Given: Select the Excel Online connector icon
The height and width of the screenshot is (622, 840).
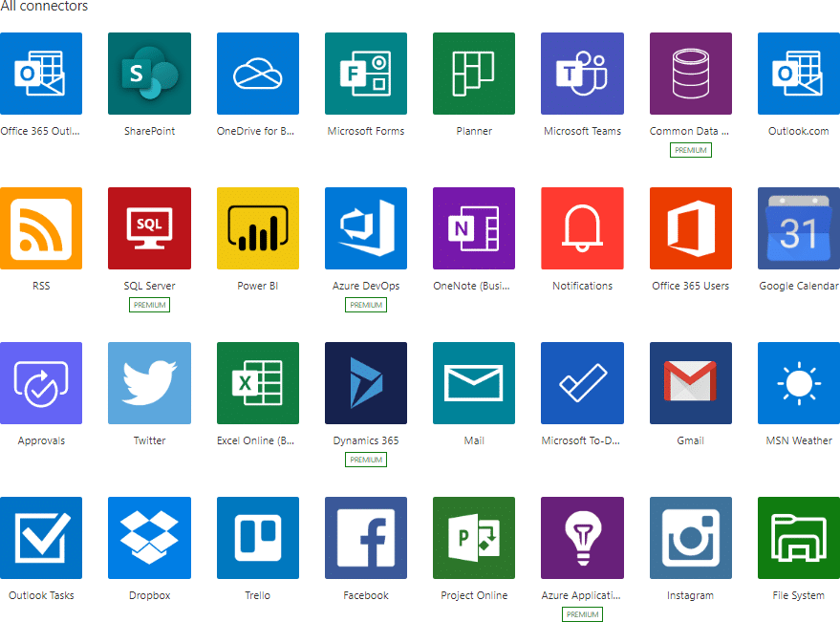Looking at the screenshot, I should (x=258, y=383).
